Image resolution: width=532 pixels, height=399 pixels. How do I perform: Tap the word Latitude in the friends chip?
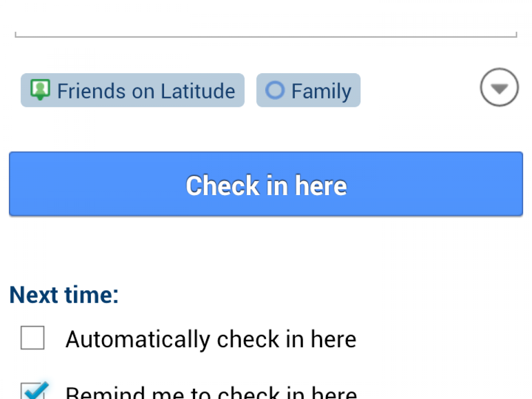pyautogui.click(x=198, y=91)
